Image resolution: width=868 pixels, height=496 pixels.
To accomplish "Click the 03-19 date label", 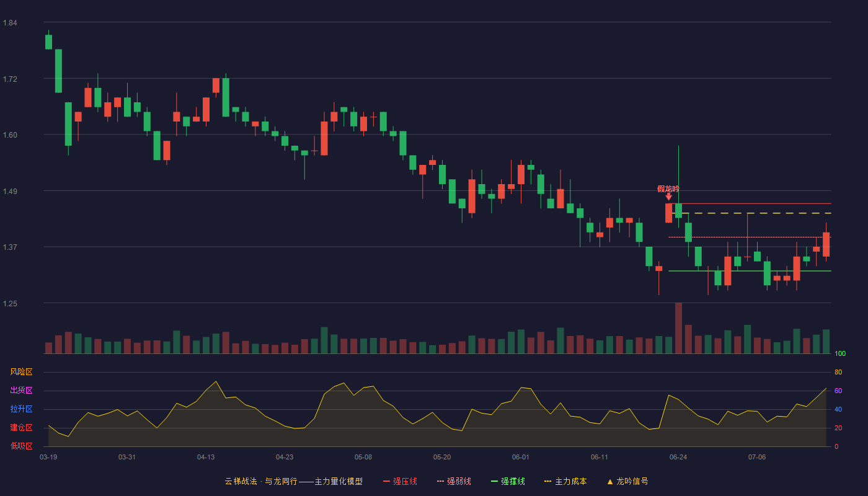I will (x=48, y=457).
